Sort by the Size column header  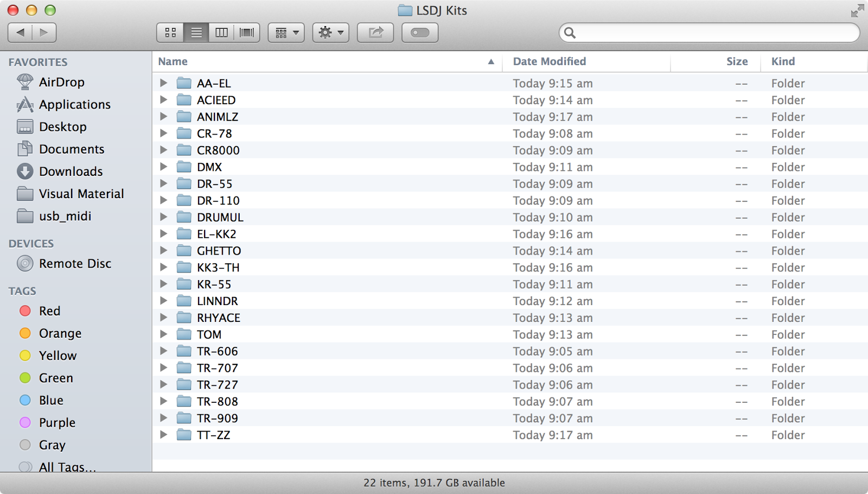715,61
